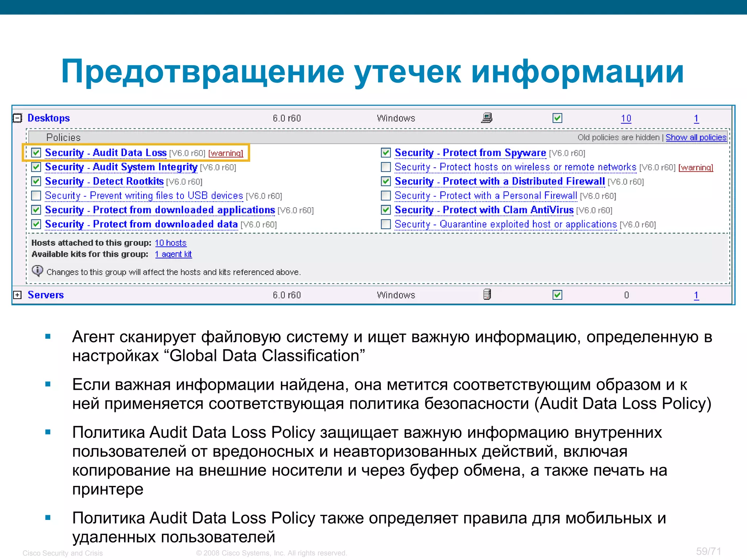Expand the Servers group
Image resolution: width=747 pixels, height=560 pixels.
click(17, 295)
